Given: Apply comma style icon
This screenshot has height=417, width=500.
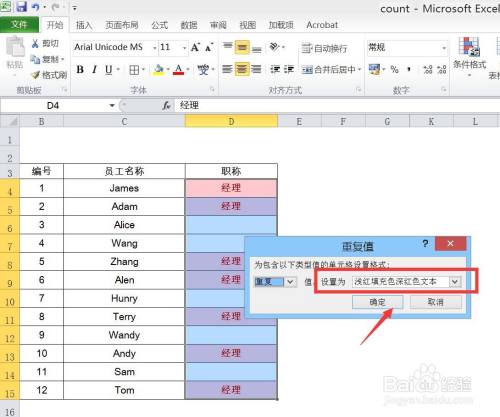Looking at the screenshot, I should (409, 69).
